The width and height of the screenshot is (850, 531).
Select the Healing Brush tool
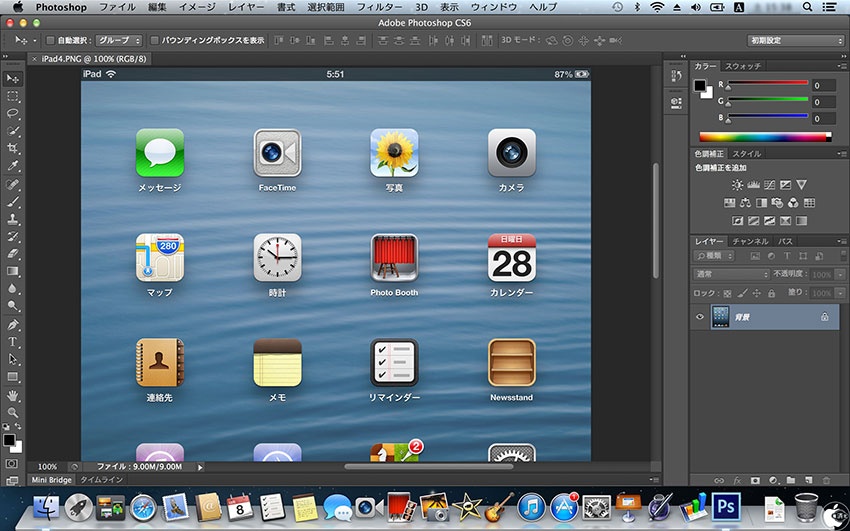coord(12,184)
